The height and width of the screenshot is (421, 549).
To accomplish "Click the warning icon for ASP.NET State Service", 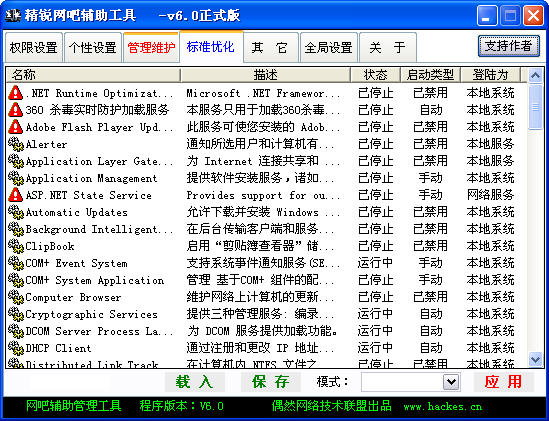I will (15, 195).
